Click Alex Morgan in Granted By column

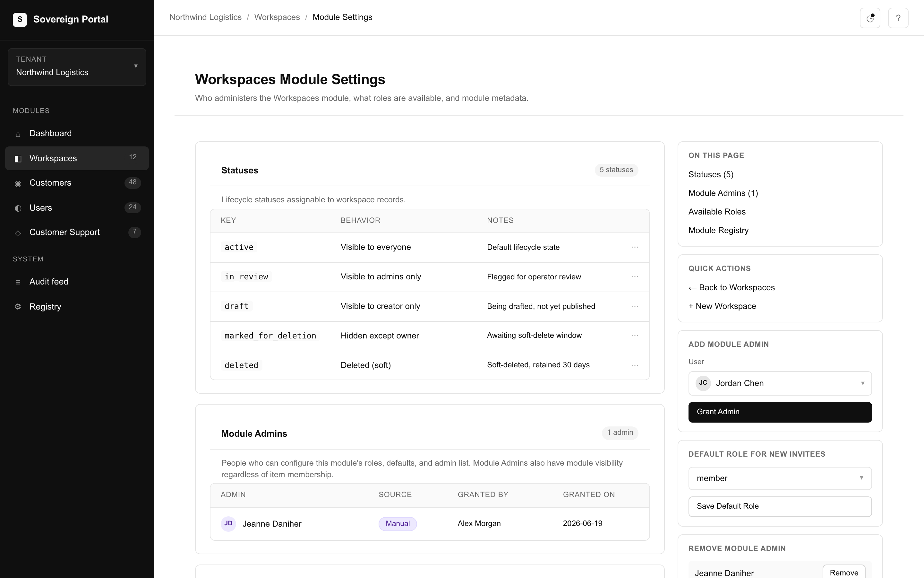tap(479, 524)
